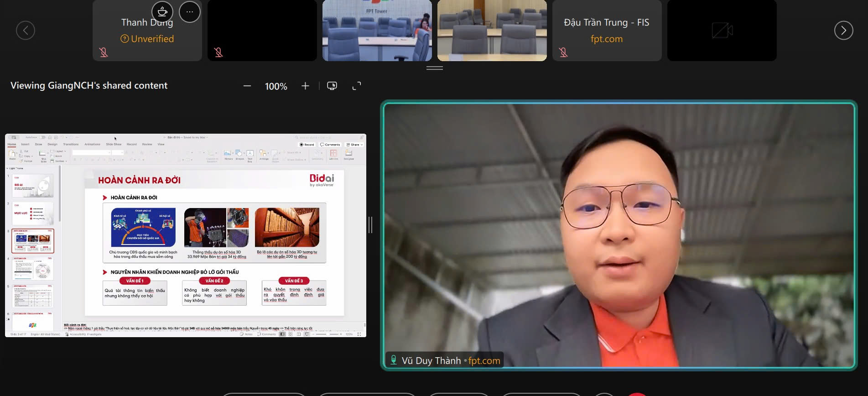The image size is (868, 396).
Task: Open the Slide Show ribbon tab
Action: pos(114,144)
